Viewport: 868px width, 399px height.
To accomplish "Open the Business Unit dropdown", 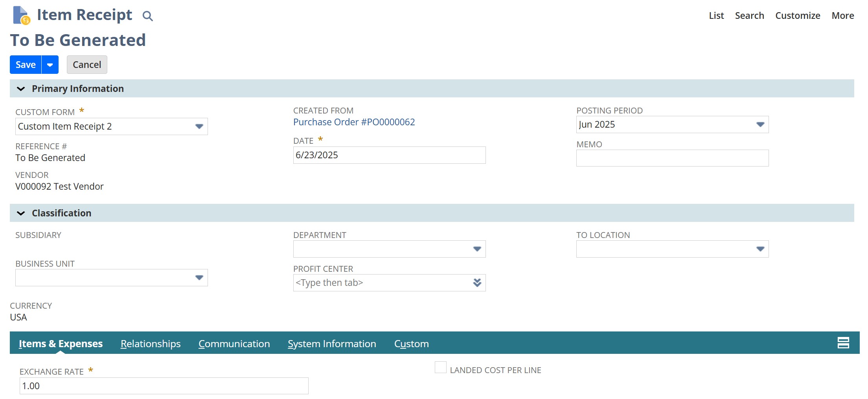I will point(199,278).
